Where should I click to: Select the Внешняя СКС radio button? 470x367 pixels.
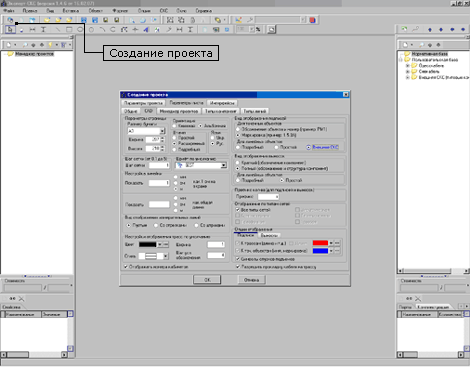(x=308, y=147)
